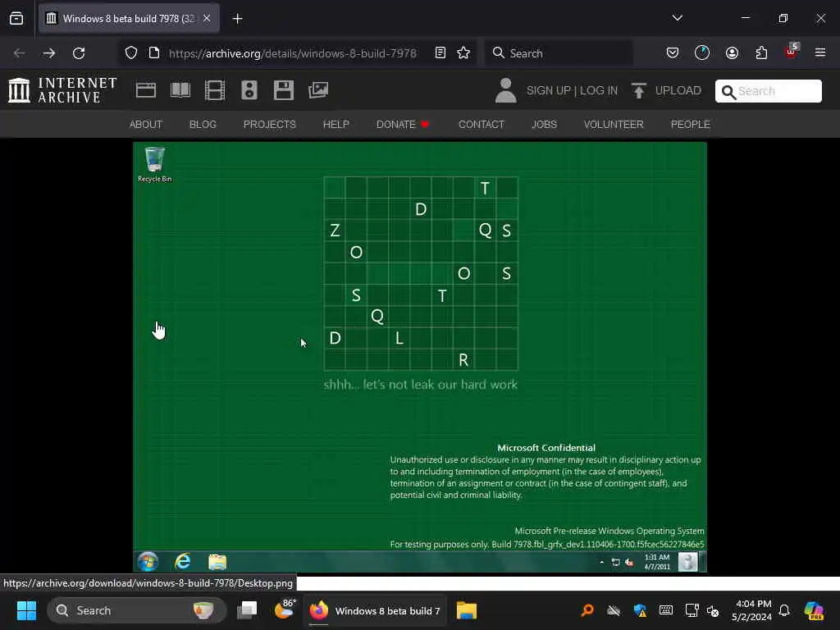
Task: Open the HELP menu item
Action: pos(336,125)
